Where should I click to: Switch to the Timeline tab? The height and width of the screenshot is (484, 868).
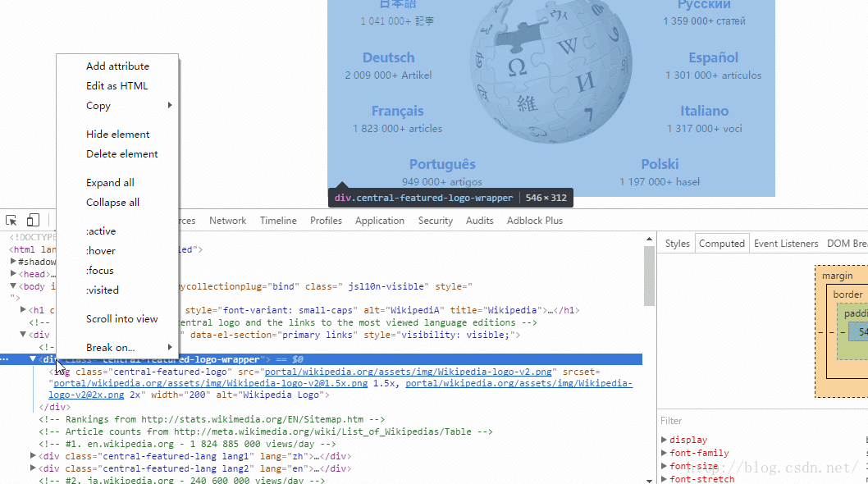pos(278,221)
